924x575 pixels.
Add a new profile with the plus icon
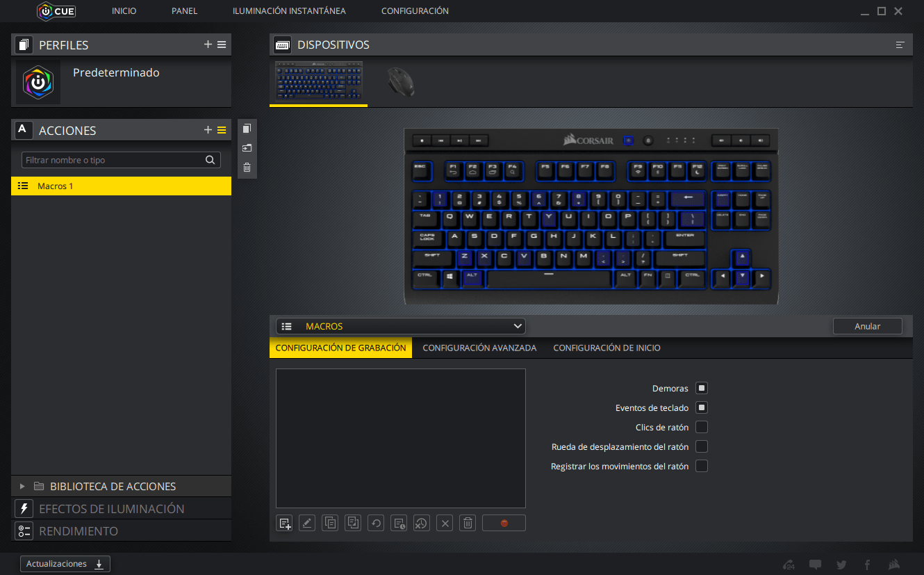(208, 44)
